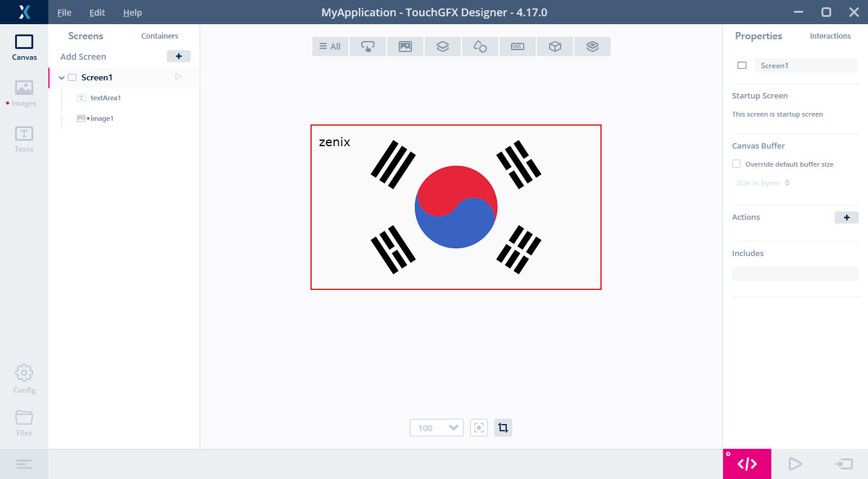Screen dimensions: 868x479
Task: Click the image1 image widget icon
Action: [81, 118]
